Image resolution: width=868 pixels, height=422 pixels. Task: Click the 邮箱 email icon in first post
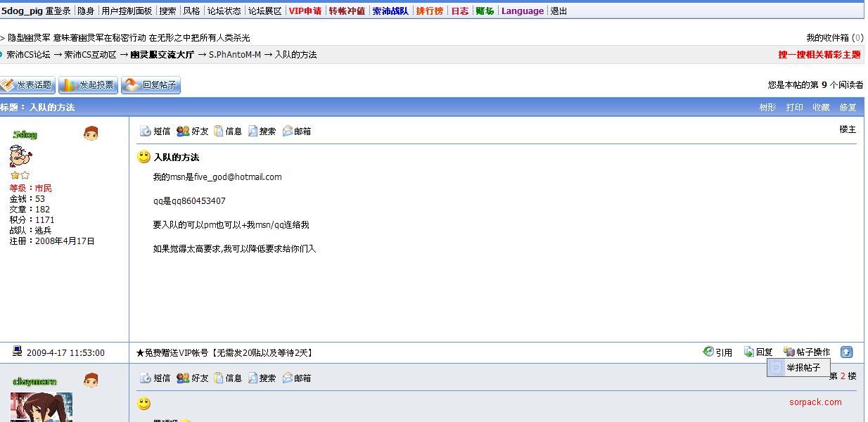click(x=288, y=132)
